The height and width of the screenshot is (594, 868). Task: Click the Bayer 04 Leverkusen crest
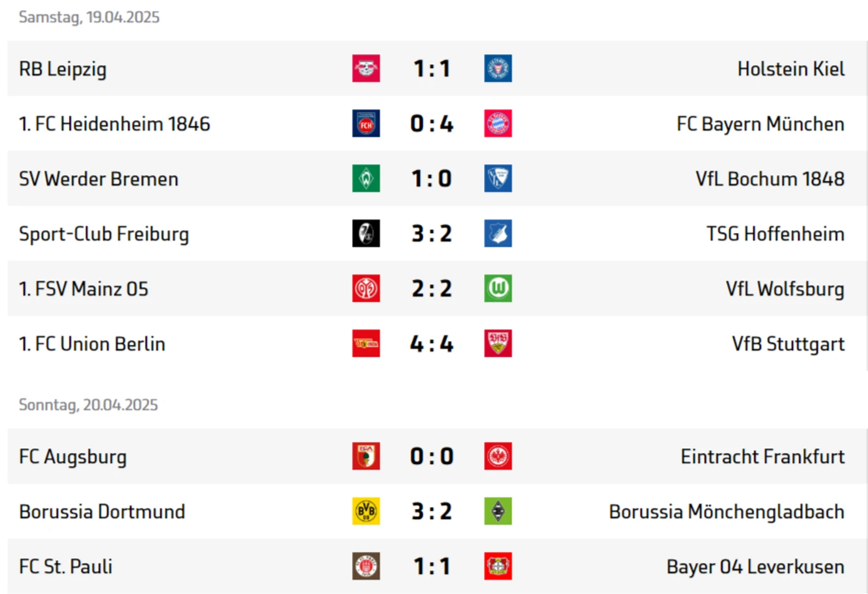[x=498, y=566]
